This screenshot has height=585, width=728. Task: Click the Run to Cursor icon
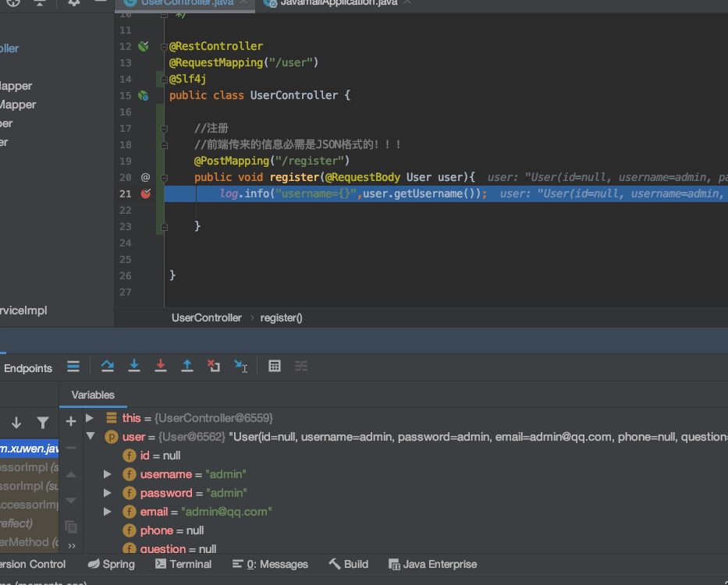point(241,366)
